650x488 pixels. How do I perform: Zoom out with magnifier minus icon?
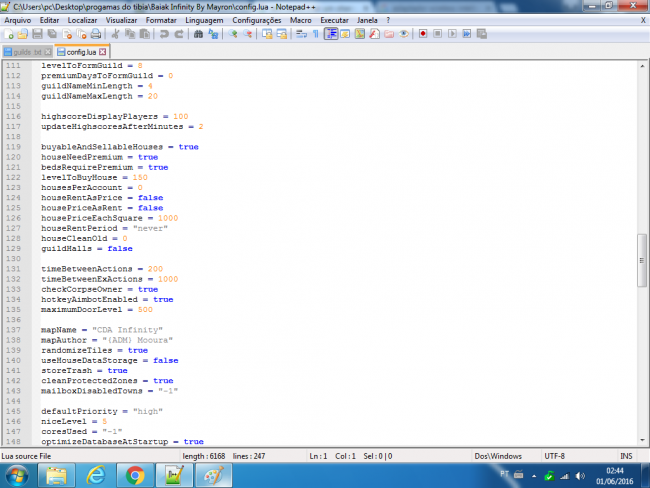(x=247, y=34)
